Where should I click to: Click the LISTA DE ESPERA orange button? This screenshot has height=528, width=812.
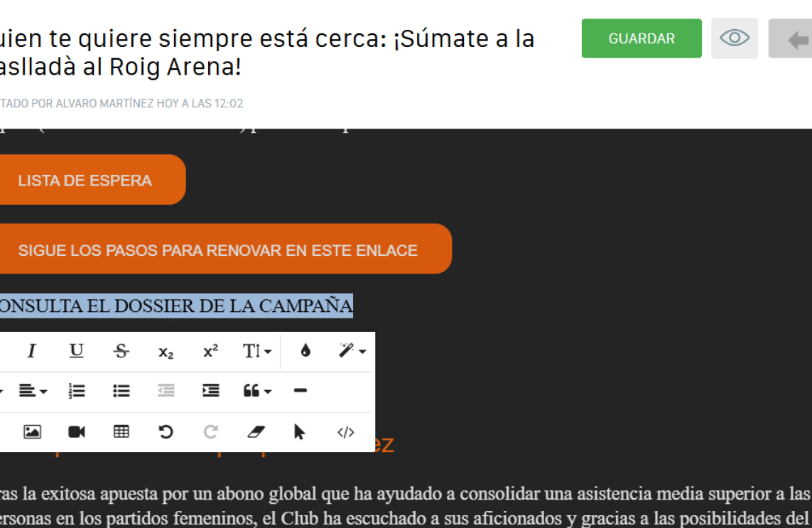[85, 181]
